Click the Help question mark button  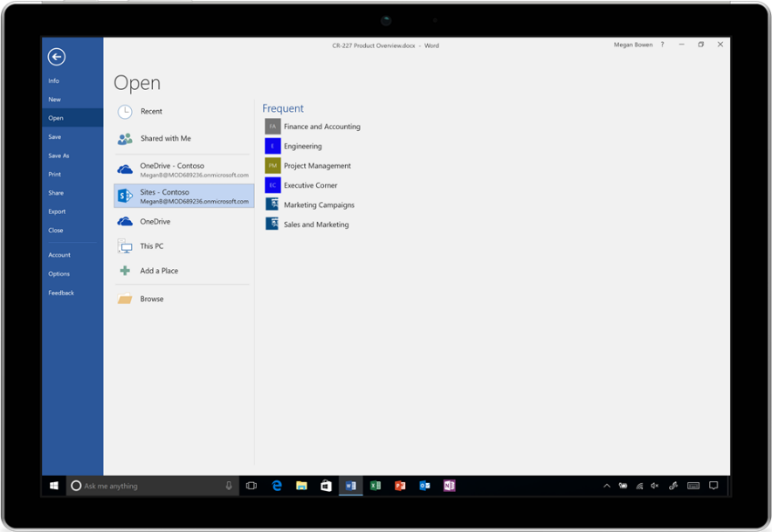[662, 45]
